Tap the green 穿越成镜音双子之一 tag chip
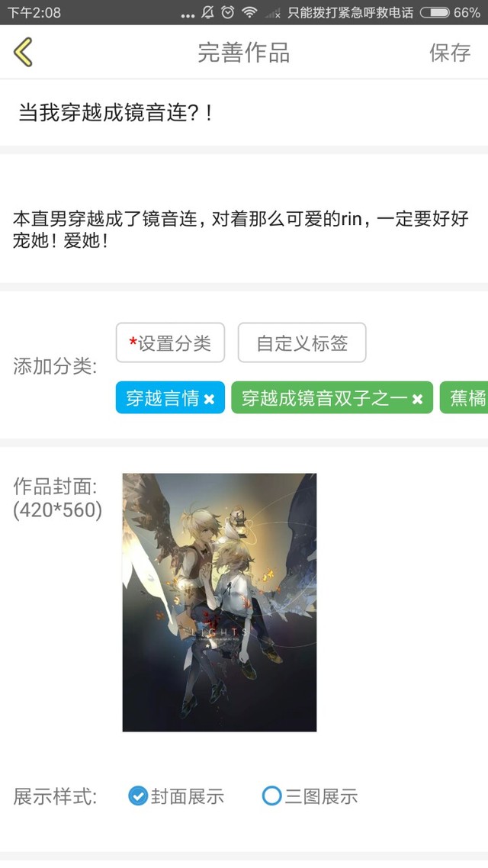Image resolution: width=488 pixels, height=868 pixels. (x=332, y=397)
